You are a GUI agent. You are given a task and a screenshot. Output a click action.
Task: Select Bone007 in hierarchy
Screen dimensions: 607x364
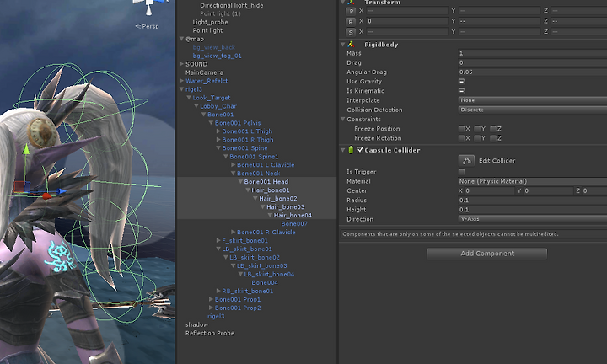coord(294,223)
